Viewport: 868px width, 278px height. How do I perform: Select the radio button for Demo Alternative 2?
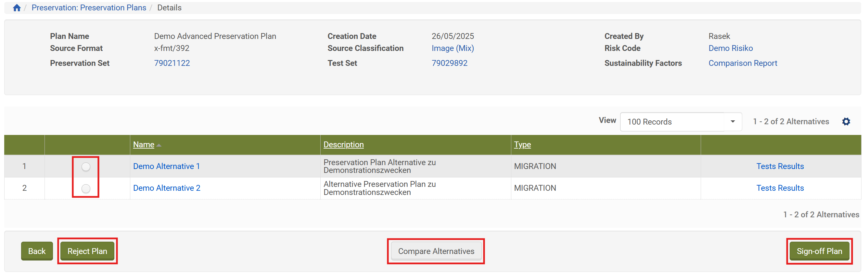tap(86, 188)
